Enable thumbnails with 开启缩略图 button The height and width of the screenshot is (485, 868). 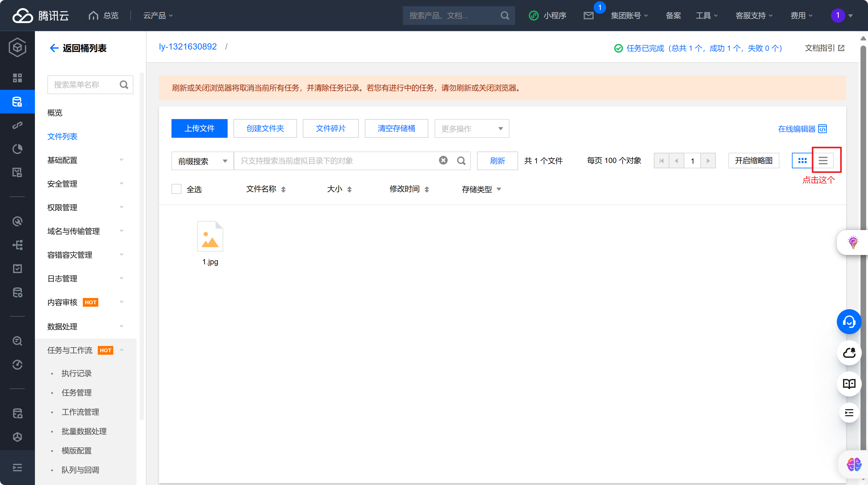[754, 161]
